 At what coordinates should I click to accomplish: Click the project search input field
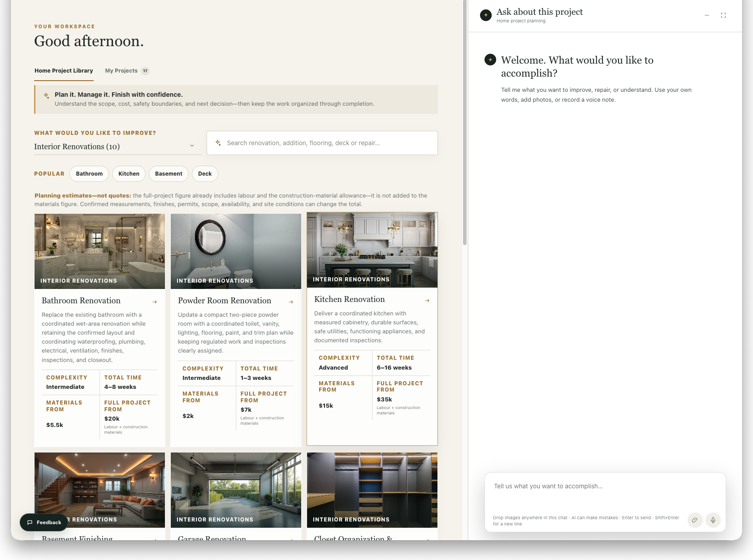coord(322,143)
